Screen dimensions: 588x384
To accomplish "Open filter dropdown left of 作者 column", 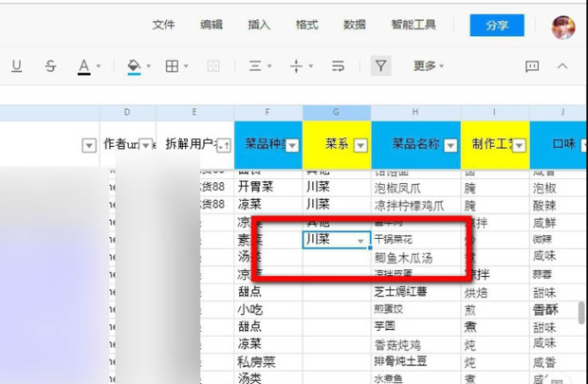I will click(89, 145).
